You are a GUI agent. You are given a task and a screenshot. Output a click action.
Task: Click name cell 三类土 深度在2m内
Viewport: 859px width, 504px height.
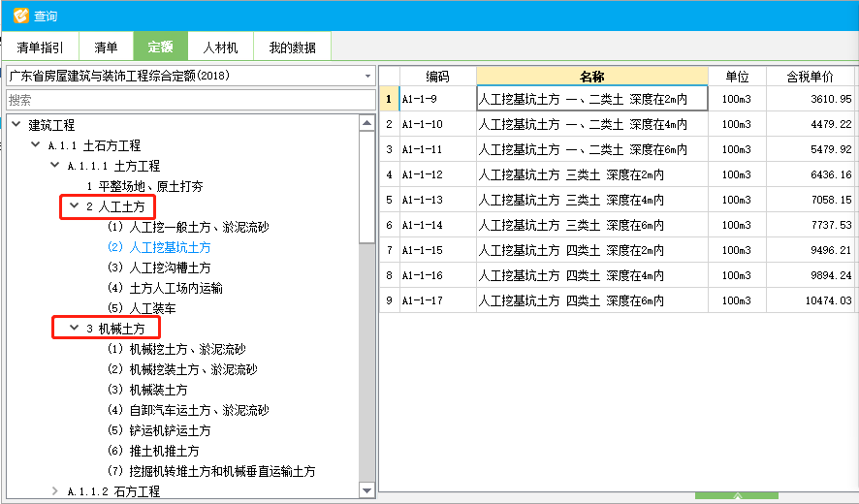click(592, 174)
